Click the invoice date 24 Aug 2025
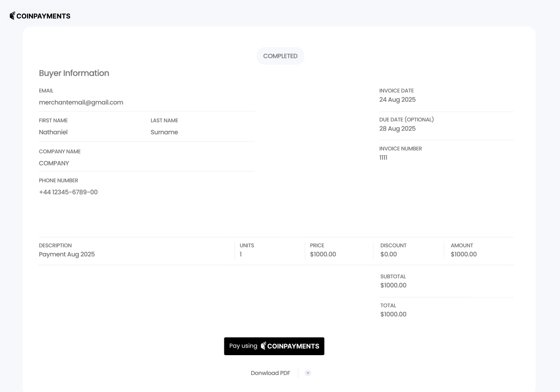 [x=397, y=99]
